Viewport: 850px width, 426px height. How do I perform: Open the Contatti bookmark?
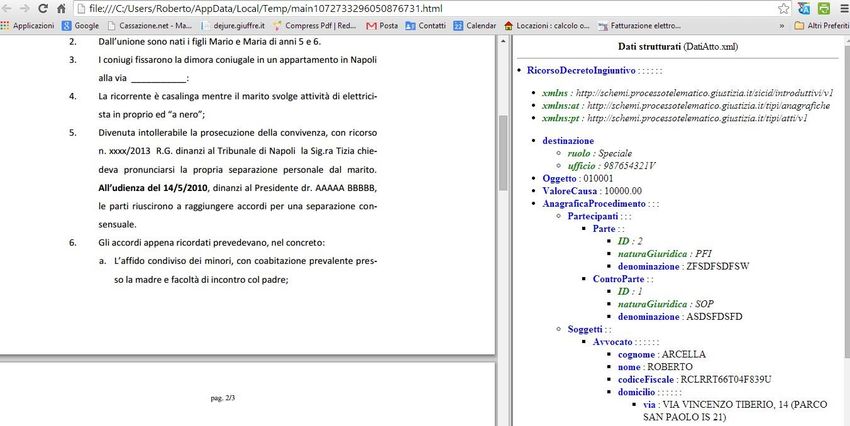click(x=425, y=25)
